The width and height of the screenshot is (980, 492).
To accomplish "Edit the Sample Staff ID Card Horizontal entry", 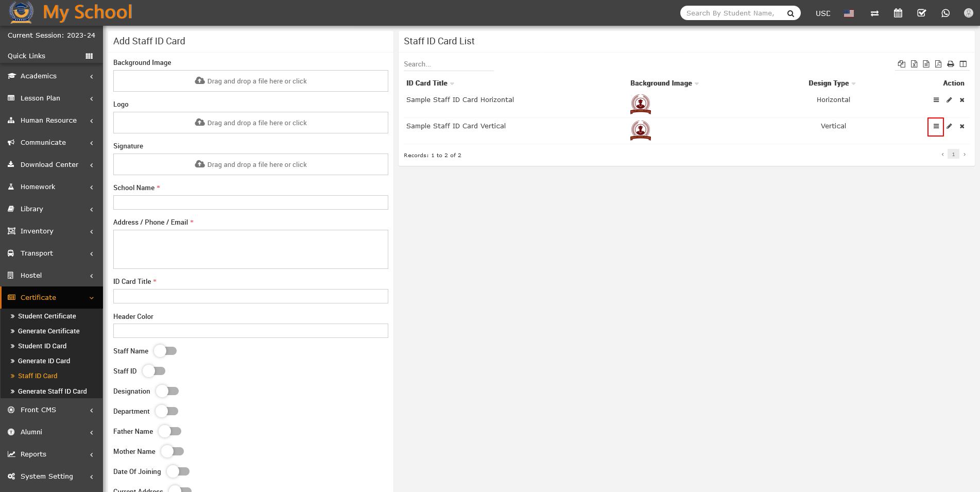I will [949, 100].
